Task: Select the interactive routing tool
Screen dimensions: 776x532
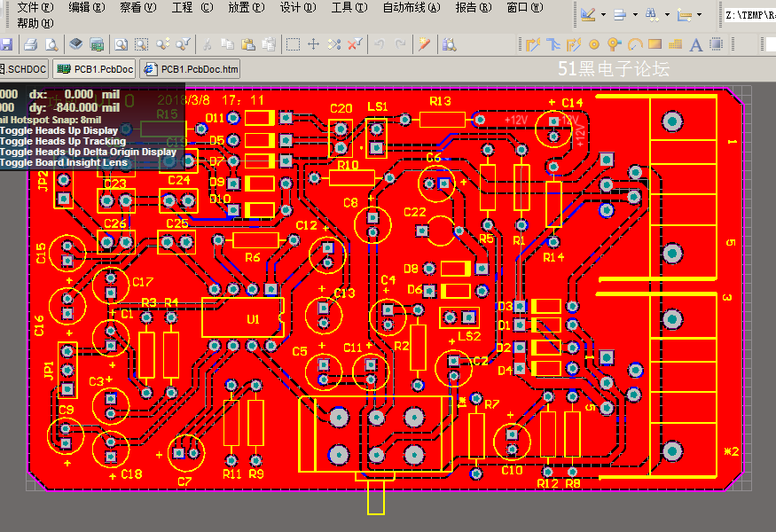Action: (532, 45)
